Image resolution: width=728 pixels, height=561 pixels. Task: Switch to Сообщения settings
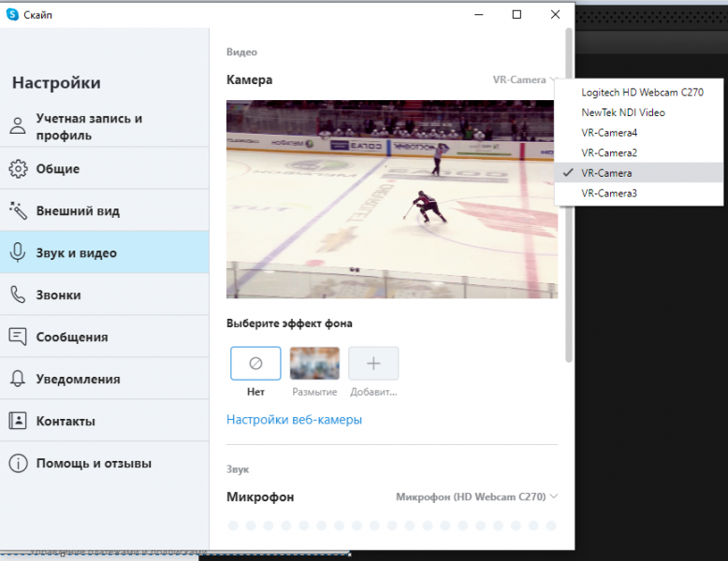105,337
